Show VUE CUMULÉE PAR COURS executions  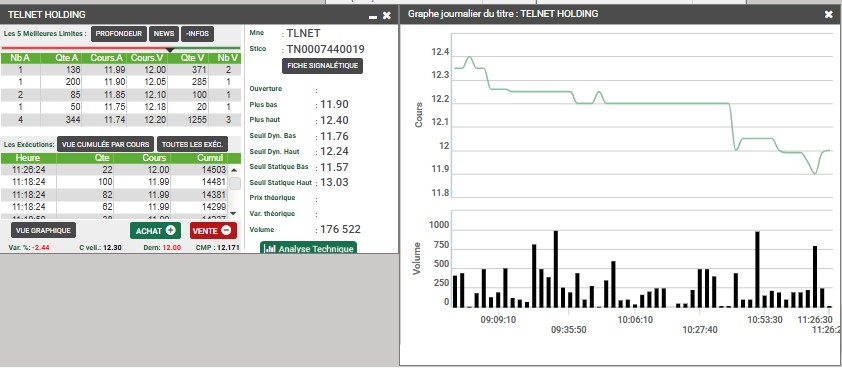106,144
